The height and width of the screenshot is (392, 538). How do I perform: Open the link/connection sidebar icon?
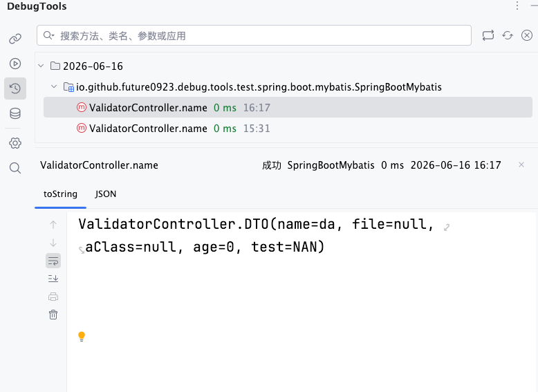[x=15, y=39]
